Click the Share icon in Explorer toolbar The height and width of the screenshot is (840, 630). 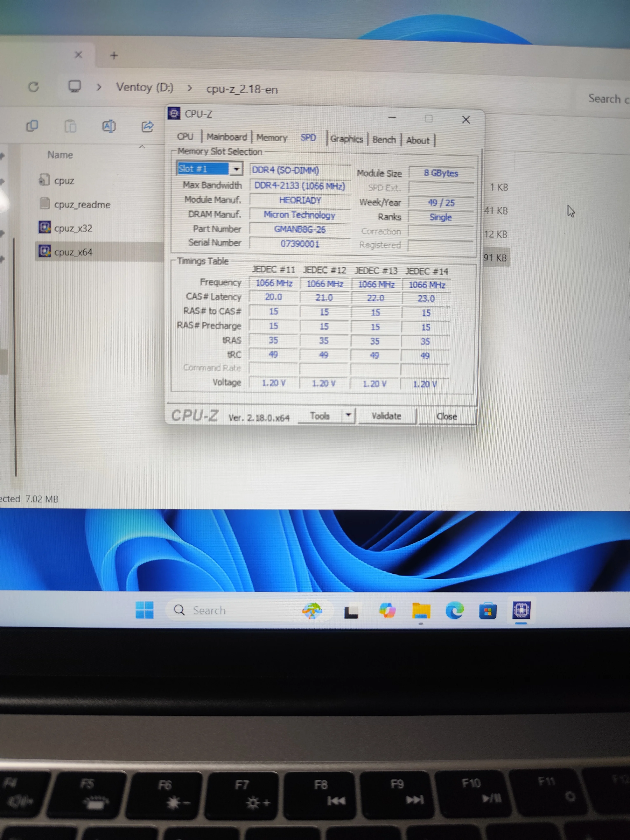click(x=147, y=126)
